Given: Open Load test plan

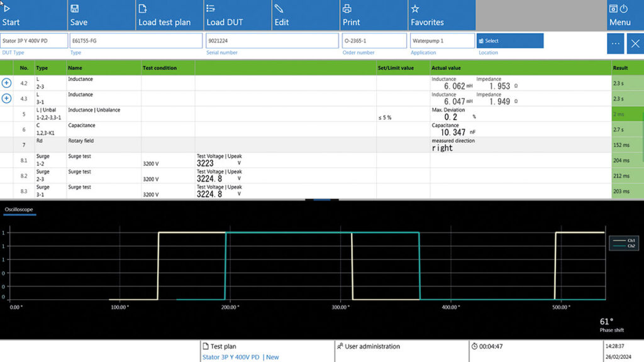Looking at the screenshot, I should [143, 9].
